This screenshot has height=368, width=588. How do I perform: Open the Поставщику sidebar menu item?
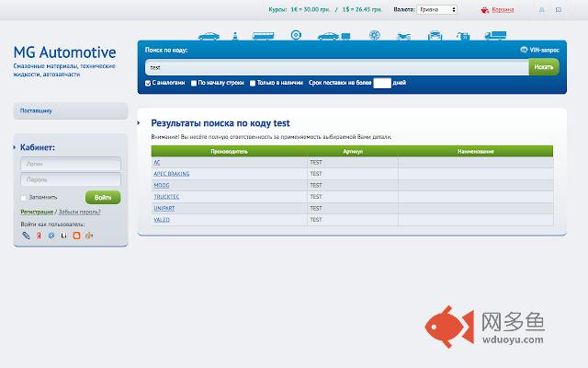click(36, 110)
